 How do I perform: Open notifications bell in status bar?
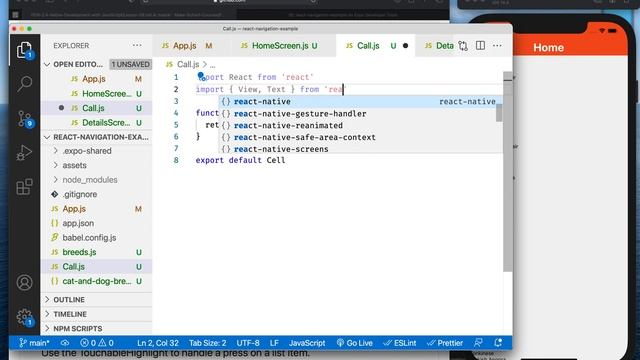pos(498,343)
